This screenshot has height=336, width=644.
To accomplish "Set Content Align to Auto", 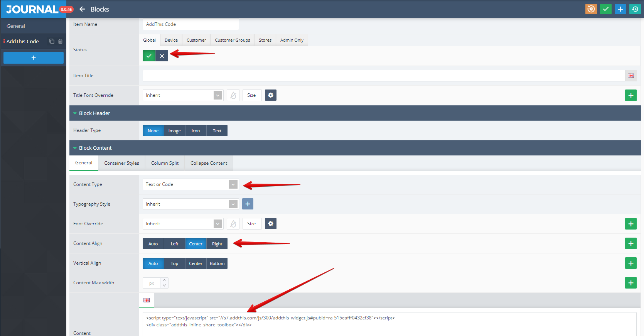I will pos(153,244).
